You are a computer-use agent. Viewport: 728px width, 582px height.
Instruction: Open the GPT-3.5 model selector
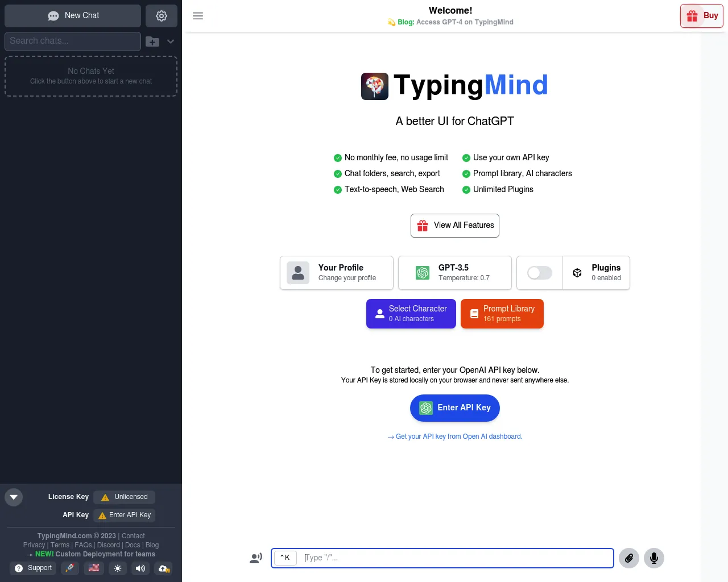click(454, 273)
